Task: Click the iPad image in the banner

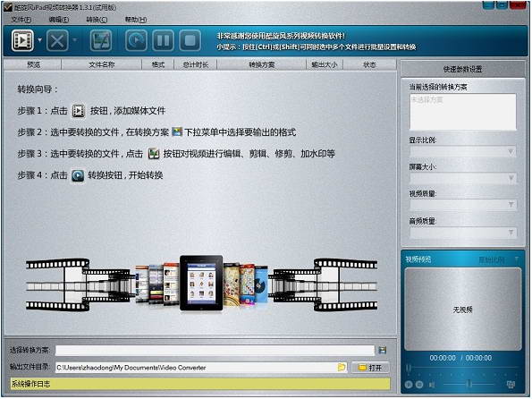Action: 201,284
